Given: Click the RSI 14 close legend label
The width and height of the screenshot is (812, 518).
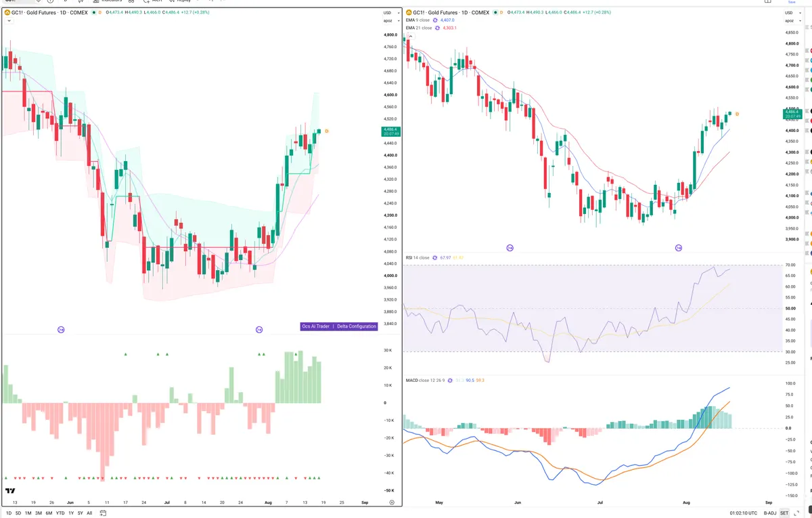Looking at the screenshot, I should [x=418, y=258].
